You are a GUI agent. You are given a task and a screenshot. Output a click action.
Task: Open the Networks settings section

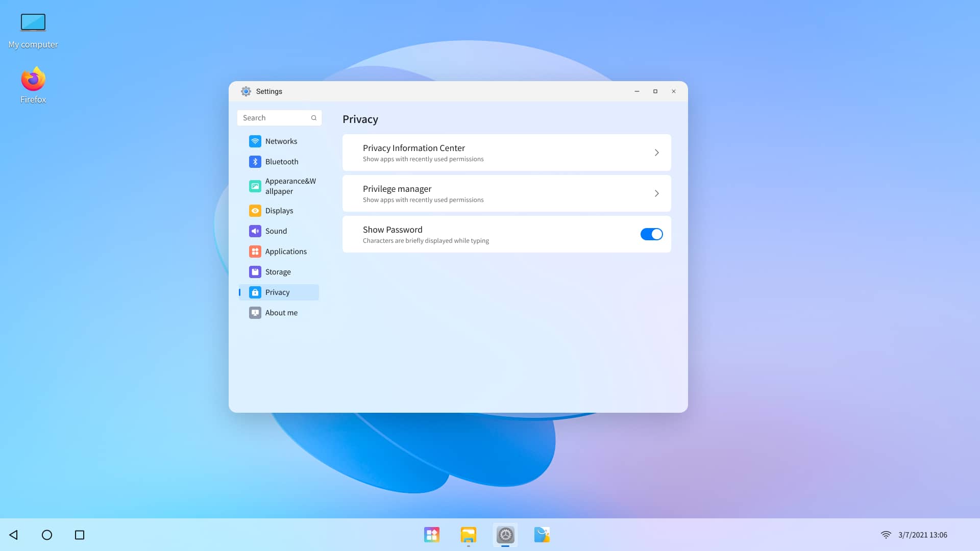coord(281,141)
